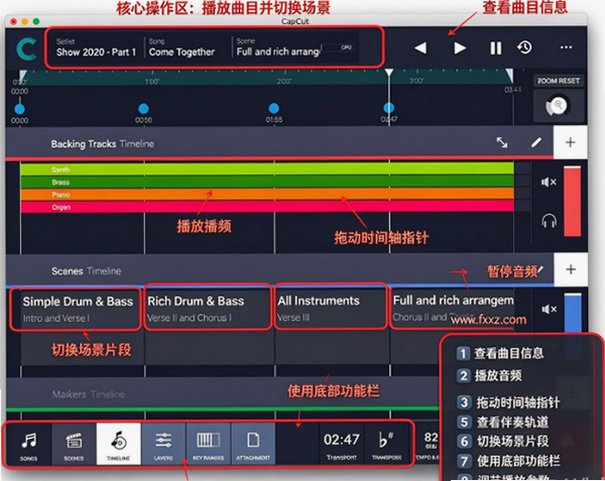
Task: Edit Scenes timeline with the pencil icon
Action: point(541,269)
